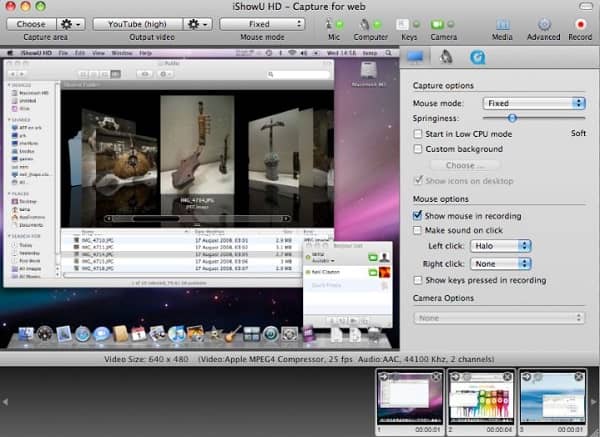
Task: Open Window menu in previewed menu bar
Action: (122, 53)
